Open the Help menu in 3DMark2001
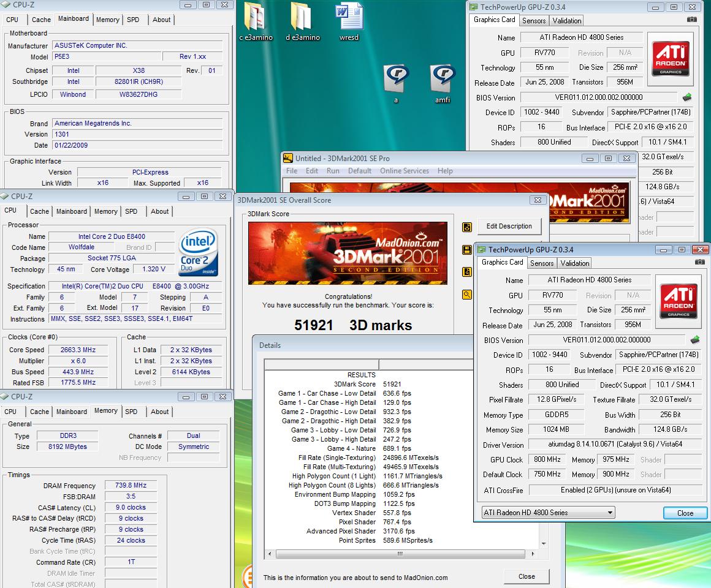Viewport: 711px width, 588px height. 445,171
